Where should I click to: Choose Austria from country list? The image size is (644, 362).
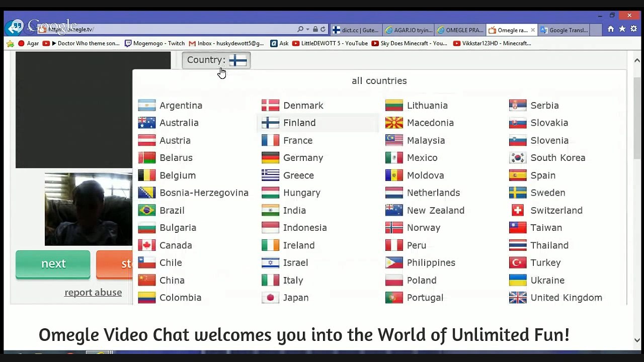(175, 140)
